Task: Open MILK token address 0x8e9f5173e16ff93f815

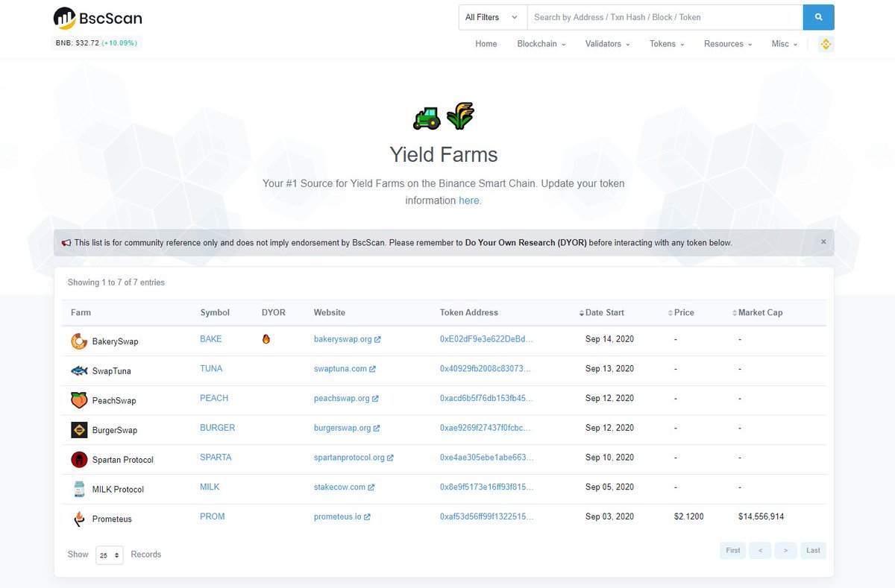Action: pos(486,487)
